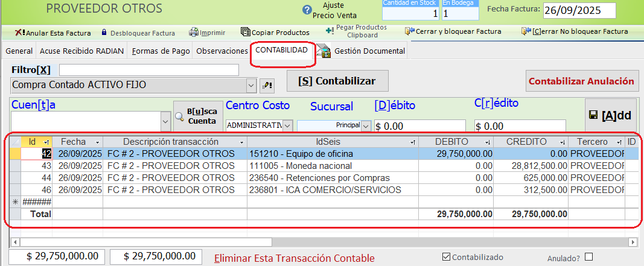Open the Acuse Recibido RADIAN tab

click(81, 51)
